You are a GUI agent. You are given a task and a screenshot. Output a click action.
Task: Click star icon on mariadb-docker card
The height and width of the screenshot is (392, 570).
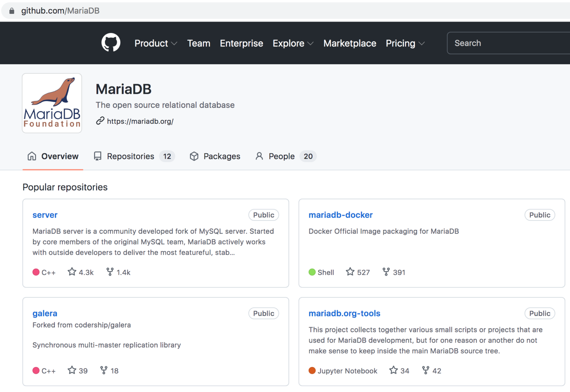pyautogui.click(x=350, y=272)
